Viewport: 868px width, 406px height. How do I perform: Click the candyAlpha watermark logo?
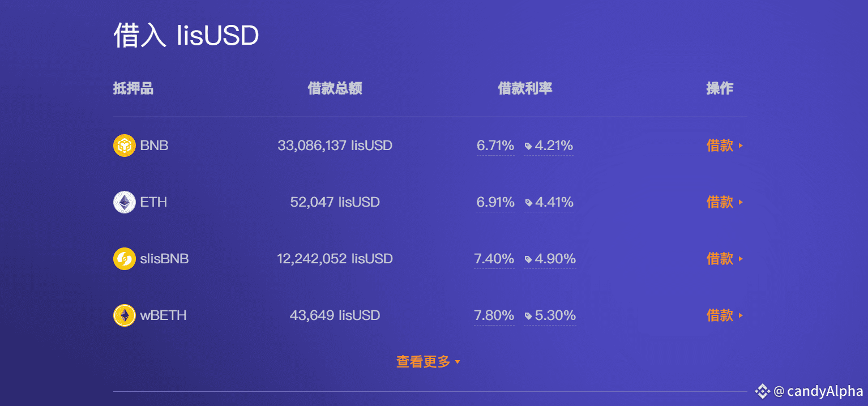tap(762, 391)
